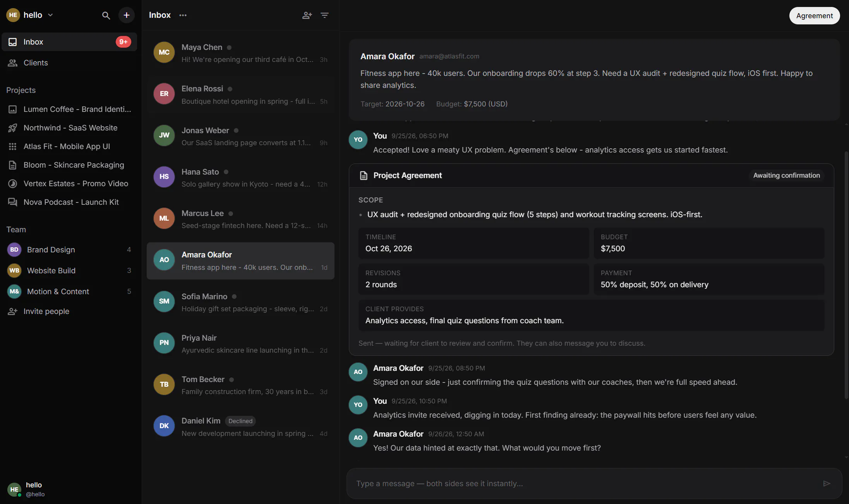Click the Awaiting confirmation status badge
The width and height of the screenshot is (849, 504).
[786, 175]
